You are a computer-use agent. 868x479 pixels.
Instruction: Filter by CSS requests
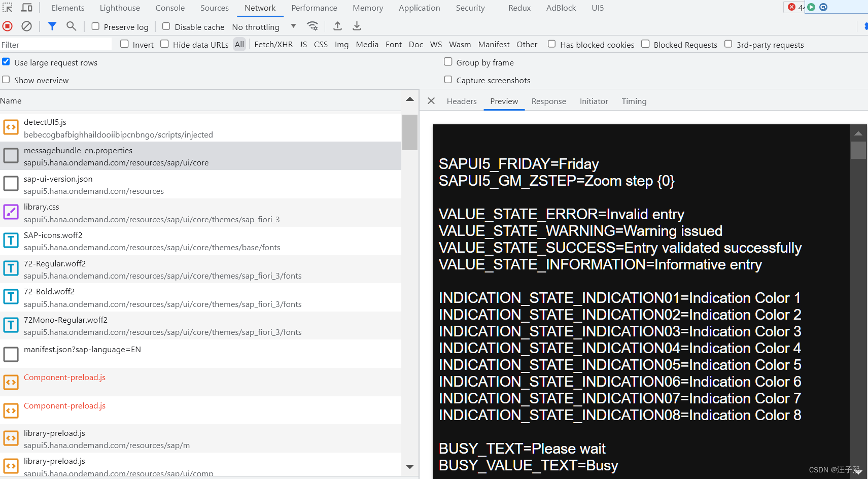(321, 45)
